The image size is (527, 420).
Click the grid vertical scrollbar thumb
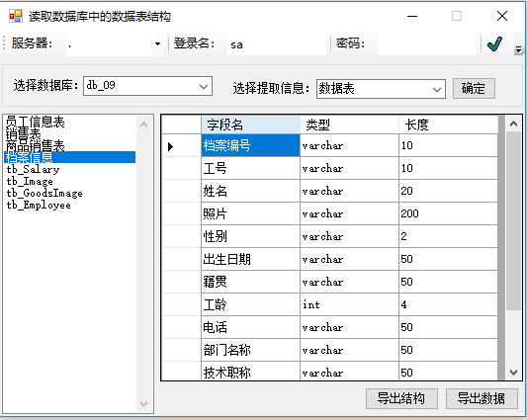(x=513, y=221)
